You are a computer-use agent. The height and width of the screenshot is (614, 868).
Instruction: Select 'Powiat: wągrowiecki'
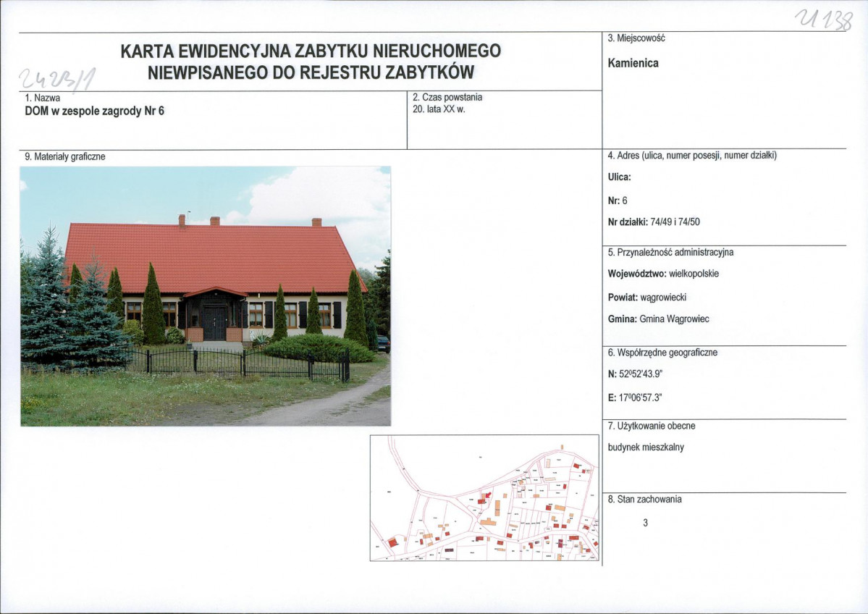click(646, 298)
